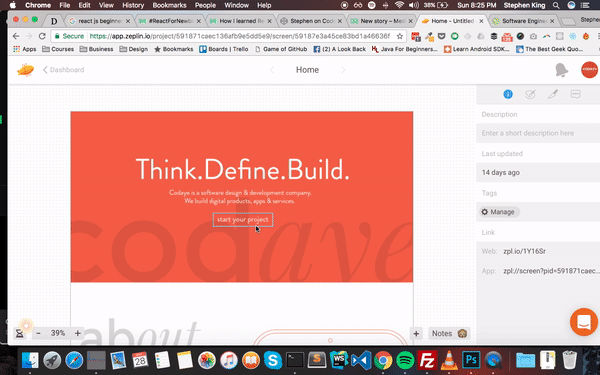Image resolution: width=600 pixels, height=375 pixels.
Task: Go to the previous screen arrow beside Home
Action: (x=272, y=70)
